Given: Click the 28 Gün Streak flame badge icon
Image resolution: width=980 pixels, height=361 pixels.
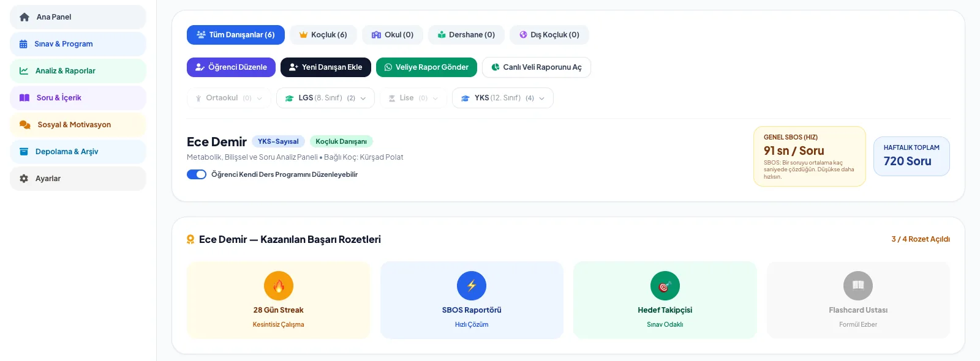Looking at the screenshot, I should (x=279, y=286).
